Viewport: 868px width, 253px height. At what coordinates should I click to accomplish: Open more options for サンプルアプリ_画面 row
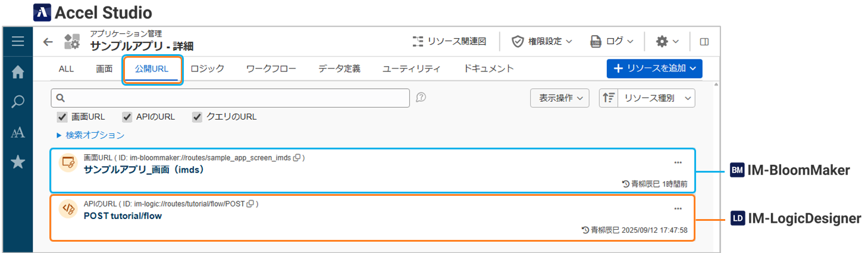coord(678,162)
